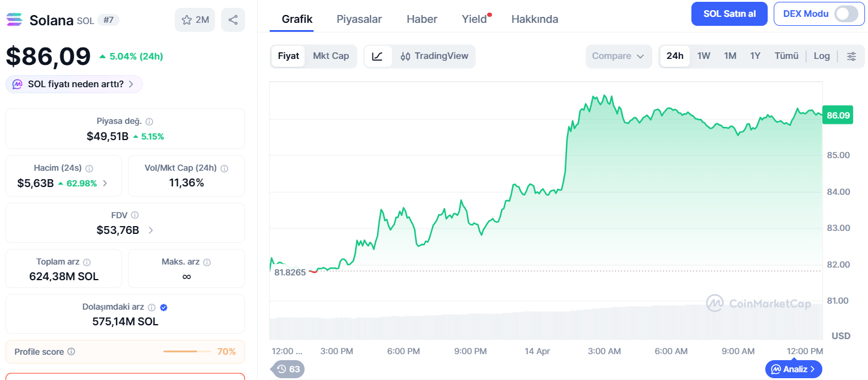
Task: Click info icon beside Profile score
Action: (x=71, y=352)
